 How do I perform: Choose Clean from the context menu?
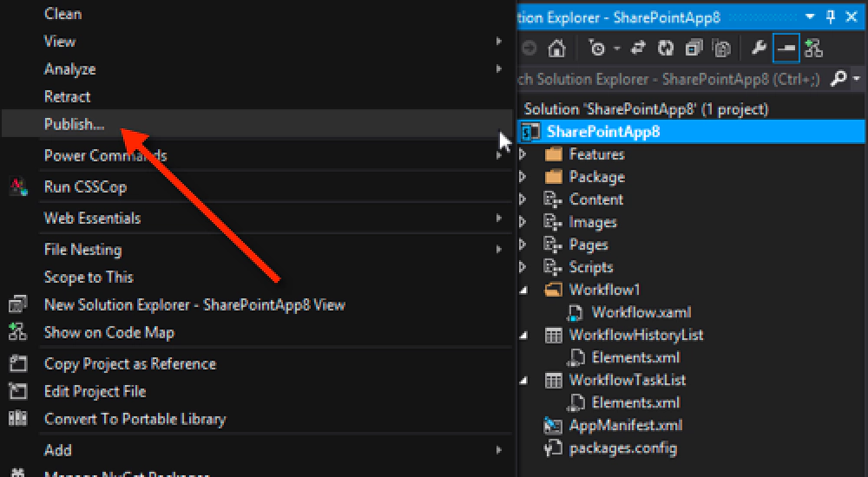(x=62, y=14)
